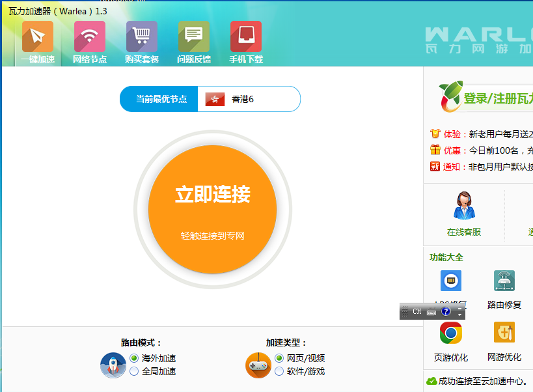Open the 一键加速 tab

(x=38, y=42)
